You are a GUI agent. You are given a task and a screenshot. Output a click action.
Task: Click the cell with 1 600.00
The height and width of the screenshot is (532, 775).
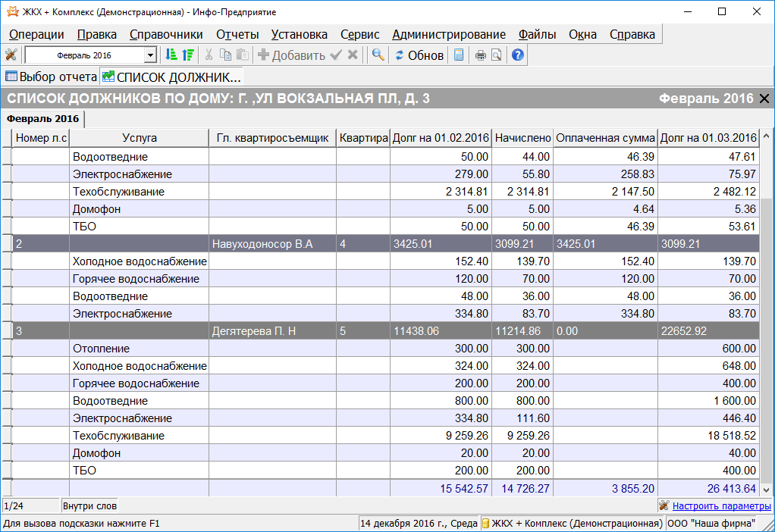(x=709, y=401)
